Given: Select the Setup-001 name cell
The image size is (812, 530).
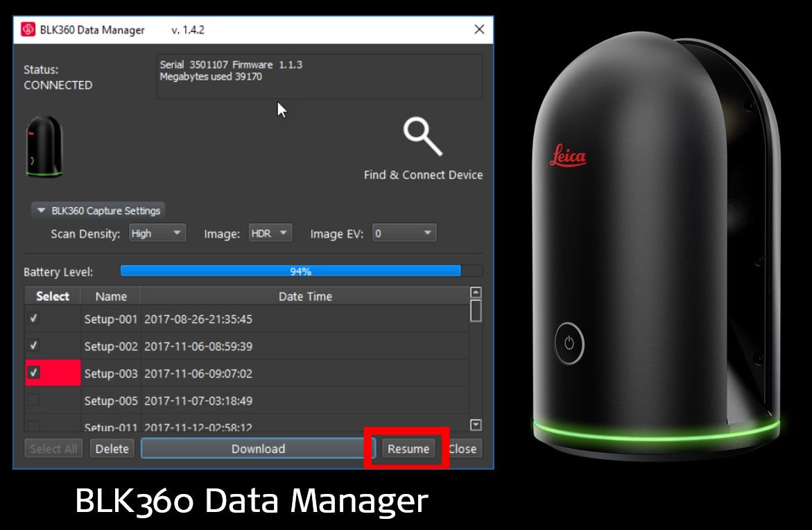Looking at the screenshot, I should (111, 319).
